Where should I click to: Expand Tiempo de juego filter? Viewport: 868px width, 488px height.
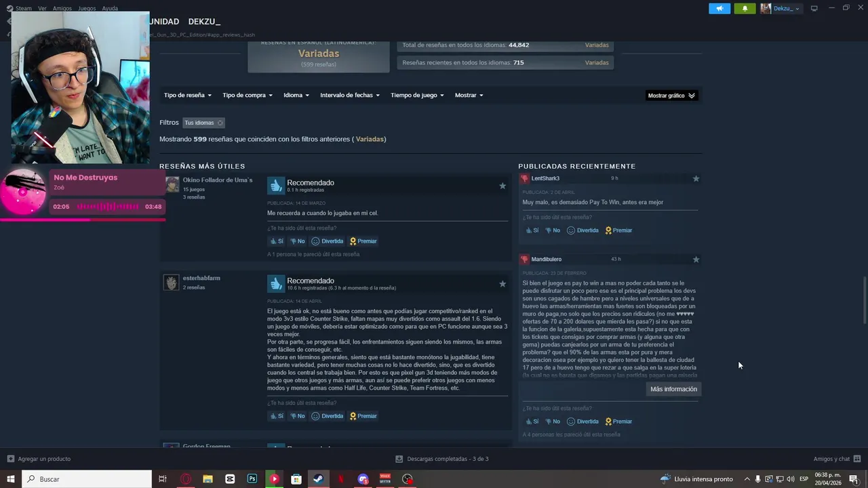[417, 95]
